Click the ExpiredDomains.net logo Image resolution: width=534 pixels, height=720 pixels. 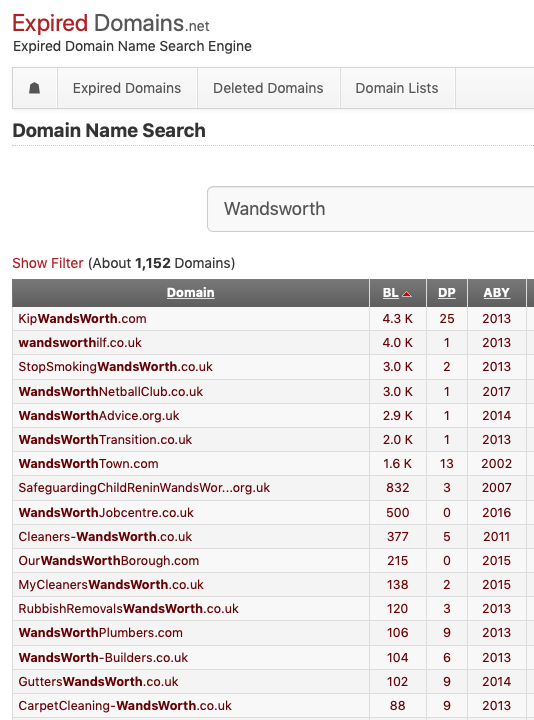(x=111, y=23)
